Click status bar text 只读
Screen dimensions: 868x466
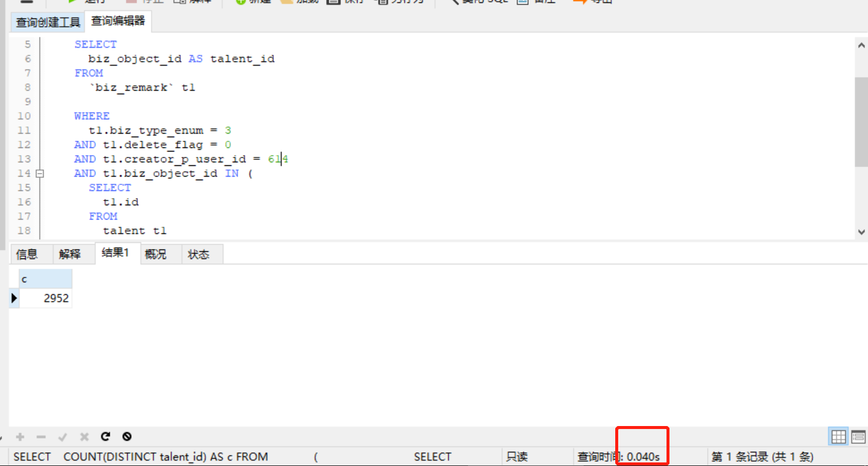pyautogui.click(x=517, y=457)
